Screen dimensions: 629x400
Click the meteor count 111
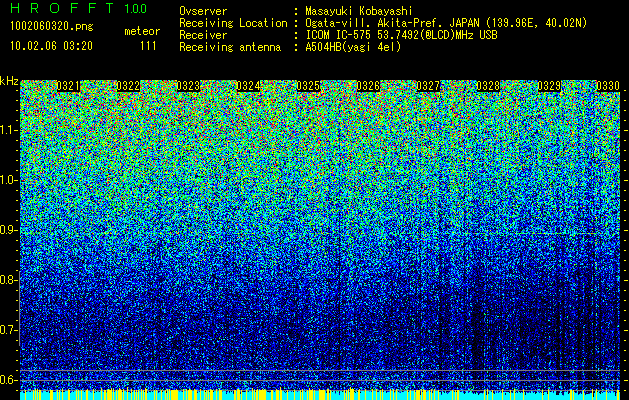click(148, 46)
